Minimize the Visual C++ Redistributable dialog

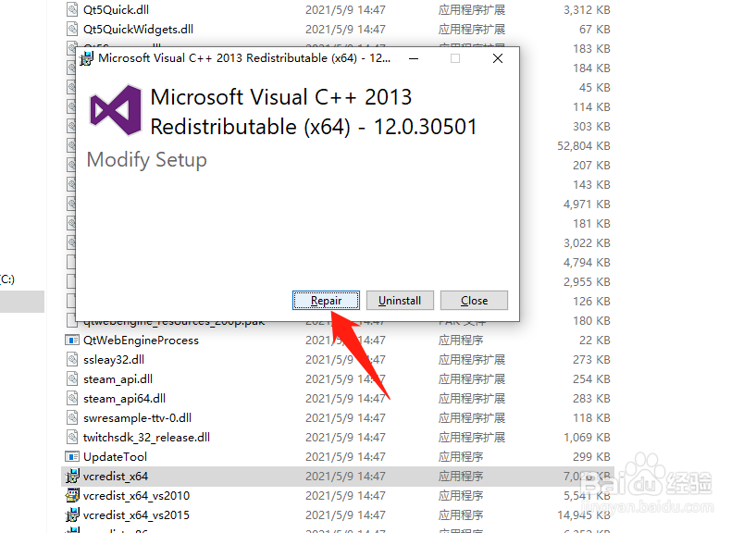click(414, 58)
